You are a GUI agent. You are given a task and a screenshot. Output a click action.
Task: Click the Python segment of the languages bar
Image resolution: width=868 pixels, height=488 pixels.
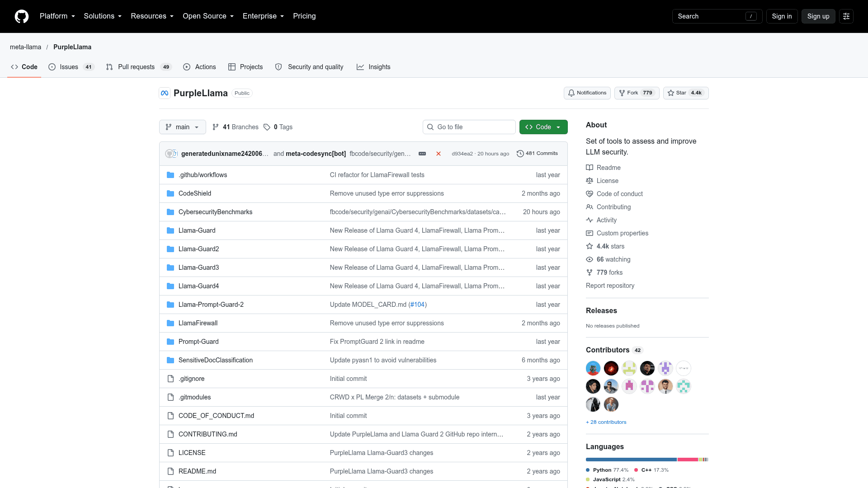[x=631, y=460]
